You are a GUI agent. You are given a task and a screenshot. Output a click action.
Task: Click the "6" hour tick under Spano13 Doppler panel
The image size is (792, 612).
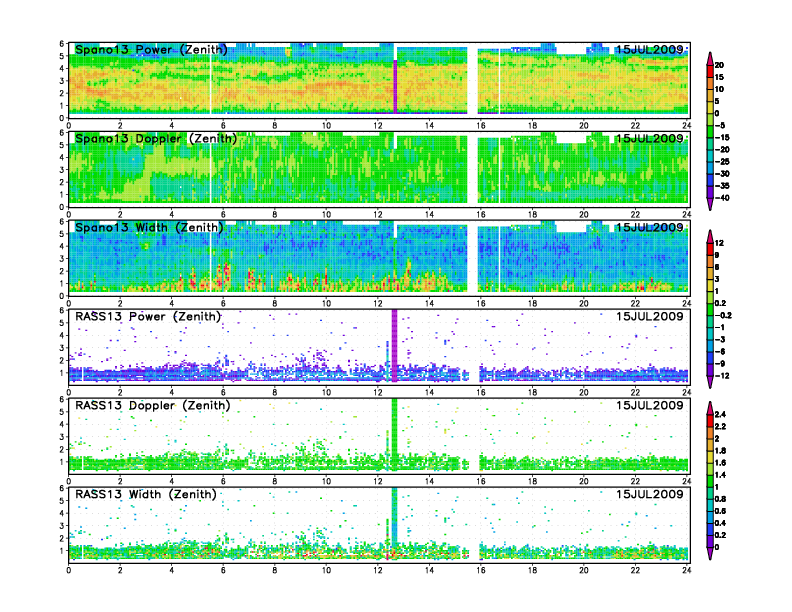pos(223,214)
